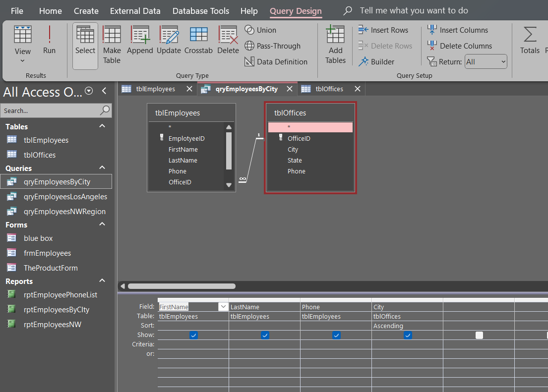Image resolution: width=548 pixels, height=392 pixels.
Task: Uncheck Show box for City column
Action: pyautogui.click(x=408, y=336)
